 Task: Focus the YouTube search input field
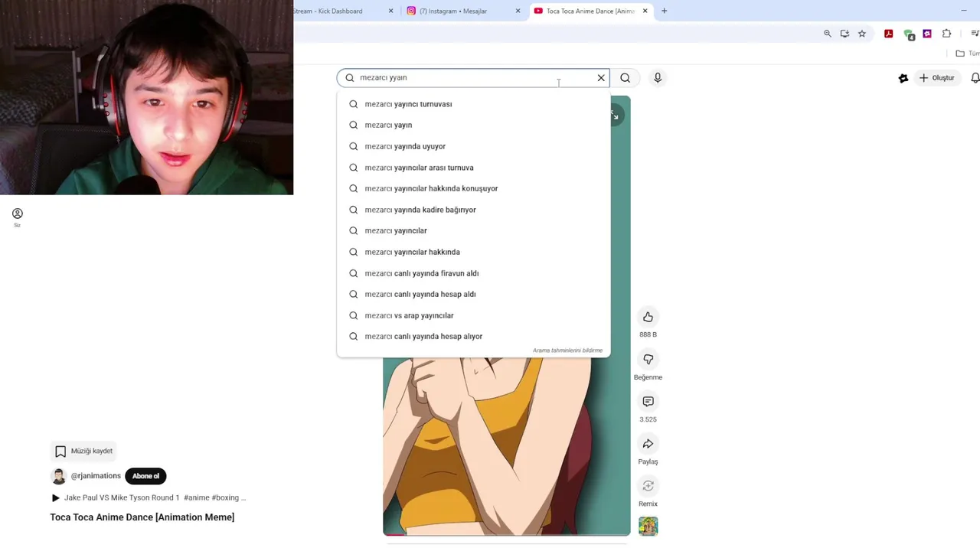click(473, 77)
